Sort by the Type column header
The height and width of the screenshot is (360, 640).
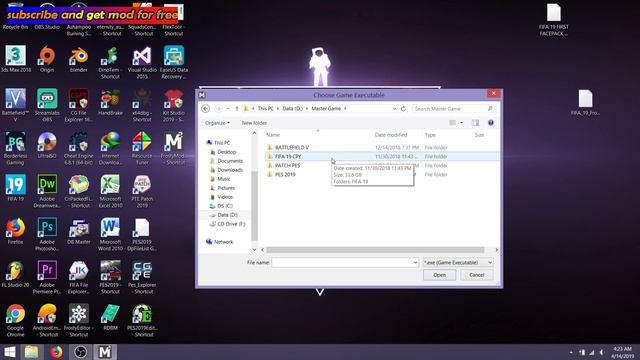430,135
